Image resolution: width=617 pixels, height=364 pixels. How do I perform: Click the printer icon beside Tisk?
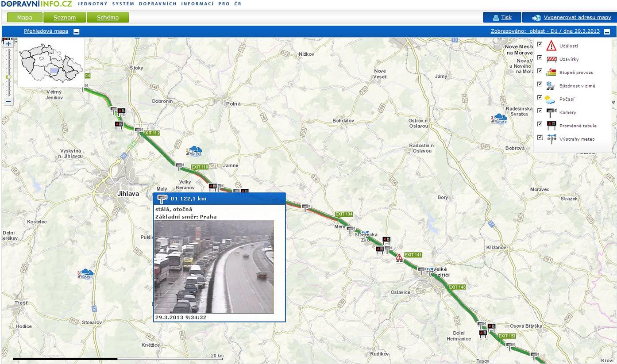496,18
